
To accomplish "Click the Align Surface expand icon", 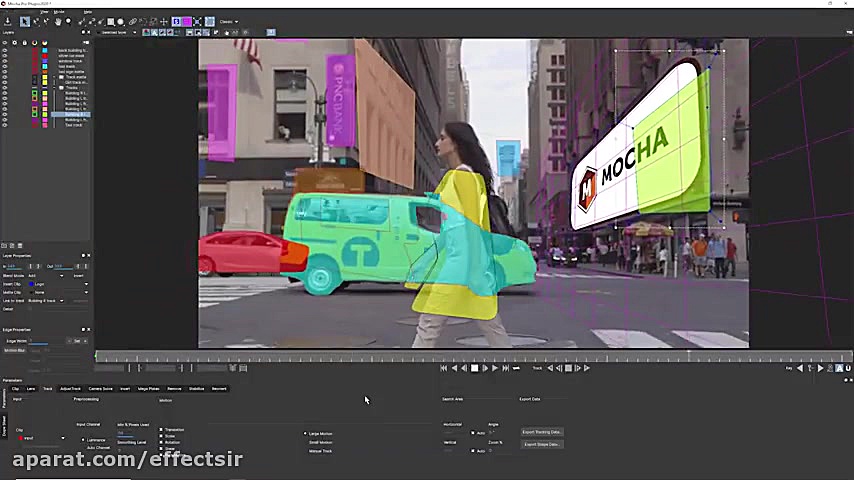I will pos(198,22).
